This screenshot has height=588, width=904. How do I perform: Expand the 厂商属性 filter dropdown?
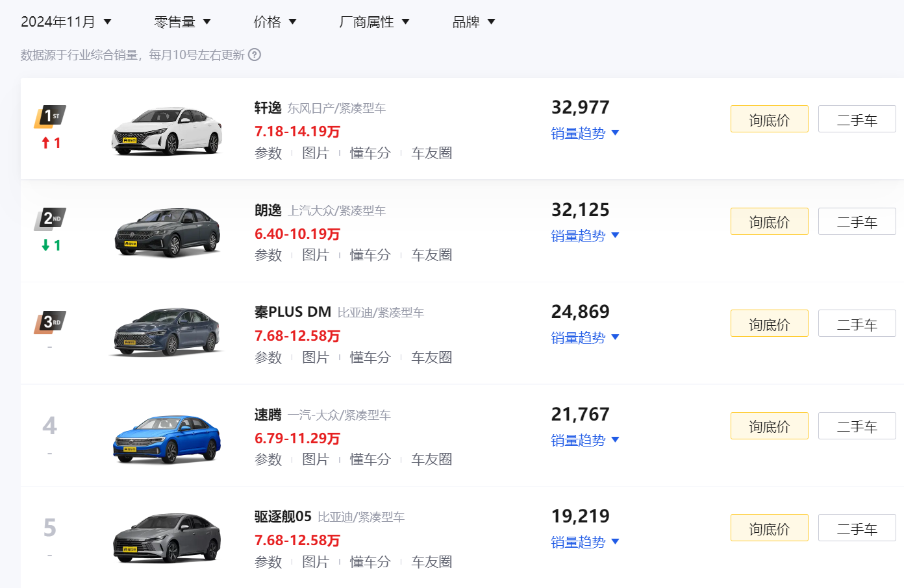pos(374,21)
